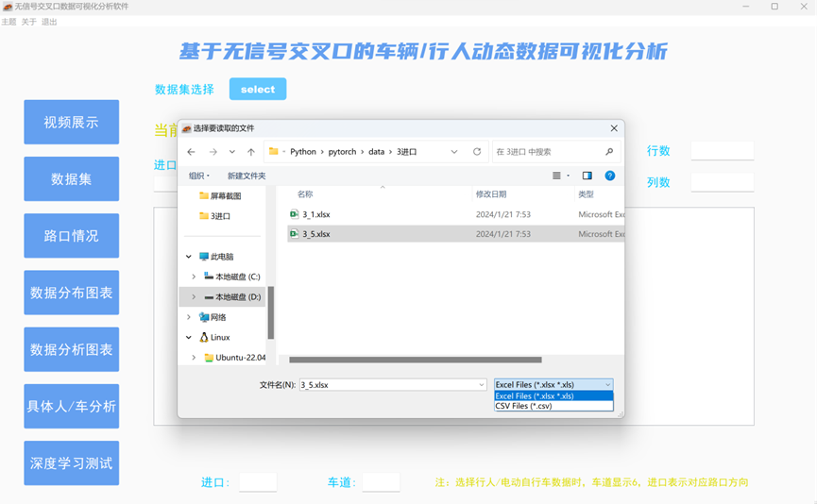Select Python in the breadcrumb path
This screenshot has width=817, height=504.
coord(303,152)
